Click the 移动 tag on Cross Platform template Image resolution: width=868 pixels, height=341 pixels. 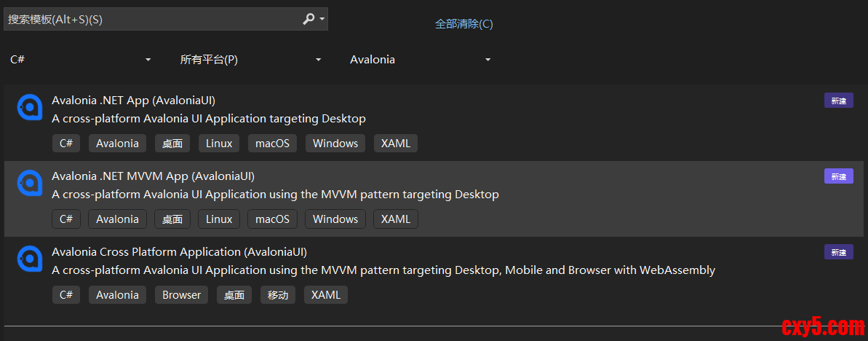tap(278, 295)
